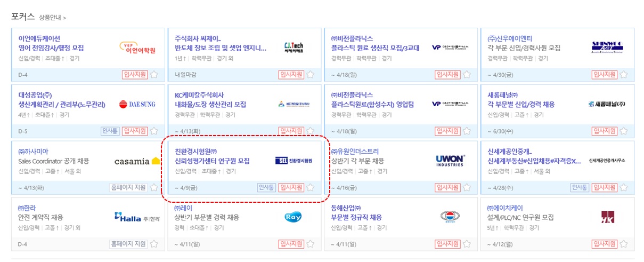Apply via 입사지원 on KC케미칼주식회사 card
This screenshot has height=262, width=644.
coord(291,131)
